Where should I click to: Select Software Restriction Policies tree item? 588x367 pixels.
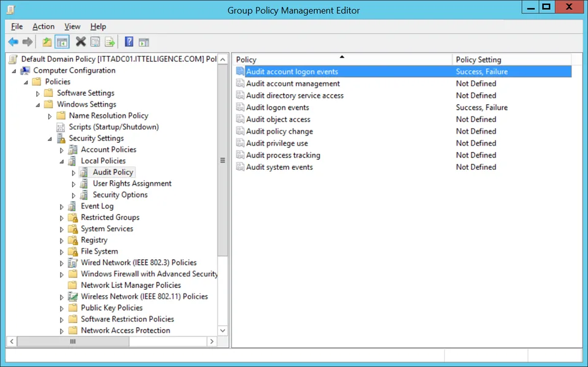point(127,319)
